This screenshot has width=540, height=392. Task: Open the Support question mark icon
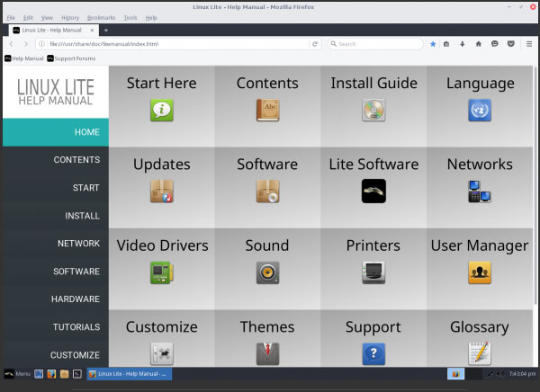(x=373, y=353)
